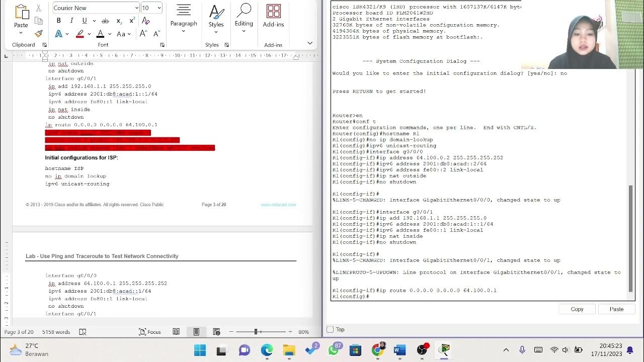
Task: Apply strikethrough formatting
Action: click(105, 21)
